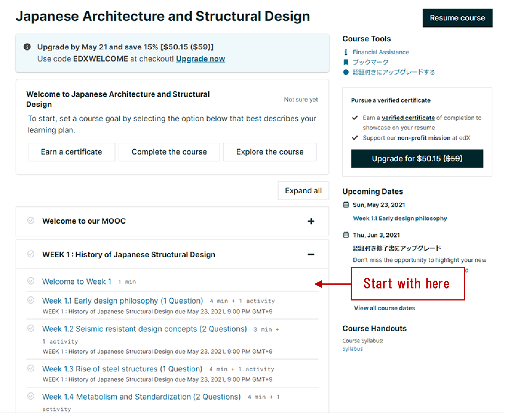The height and width of the screenshot is (420, 508).
Task: Click the Not sure yet option
Action: click(x=301, y=99)
